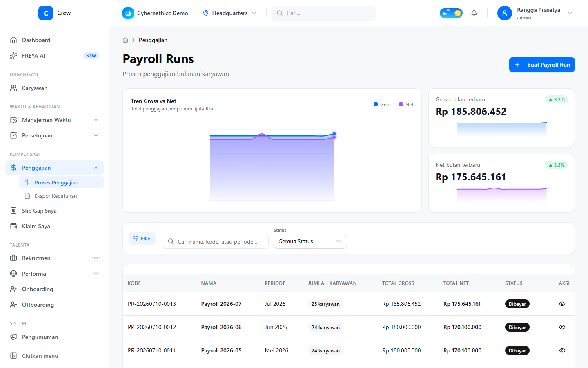This screenshot has height=368, width=588.
Task: View details of PR-20260710-0011
Action: point(562,350)
